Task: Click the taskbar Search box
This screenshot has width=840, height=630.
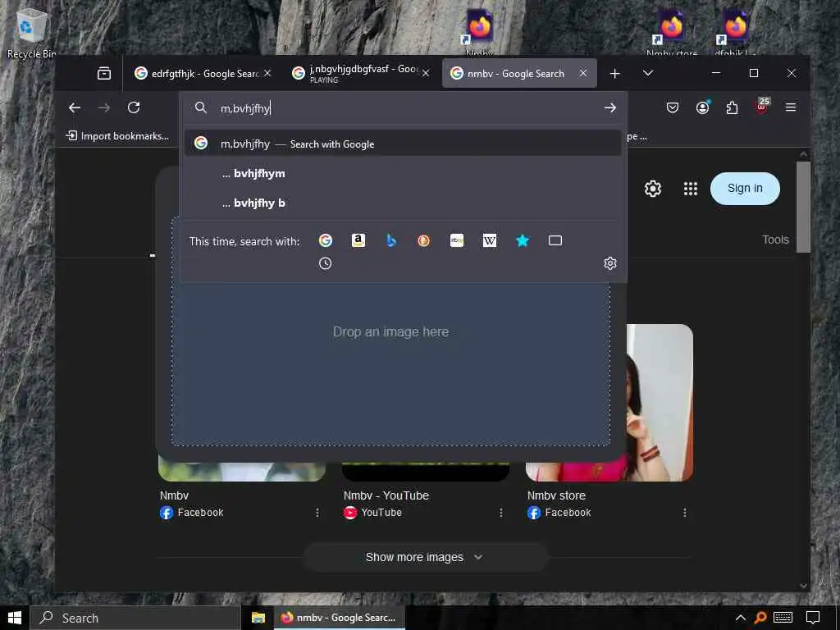Action: (135, 618)
